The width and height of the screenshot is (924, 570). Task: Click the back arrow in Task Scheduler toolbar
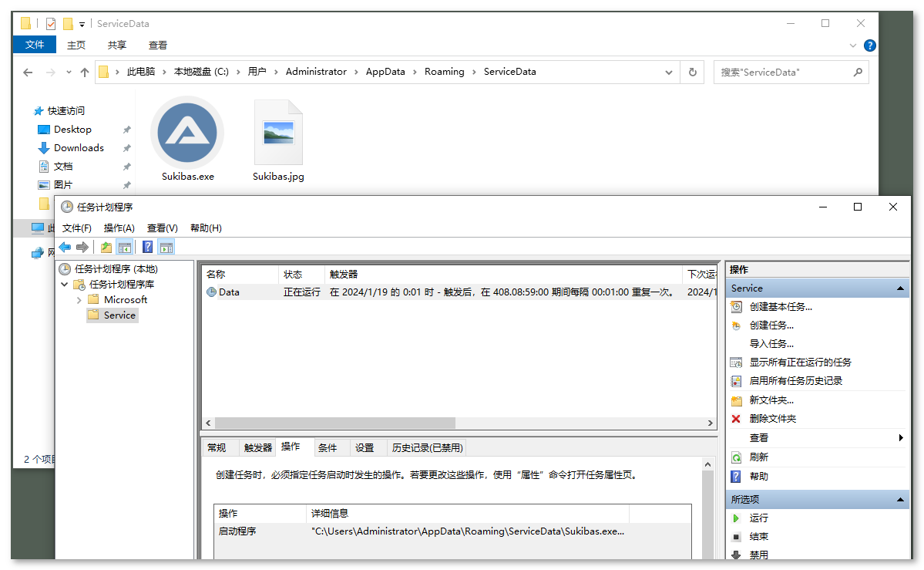(x=65, y=248)
